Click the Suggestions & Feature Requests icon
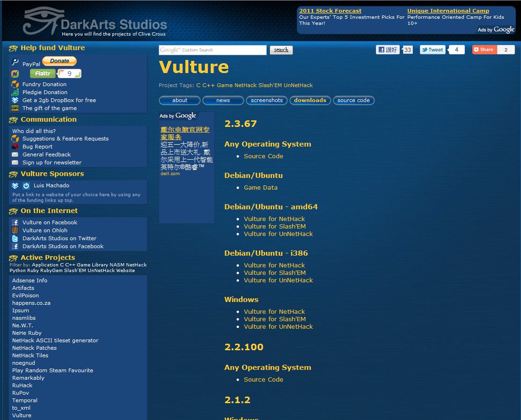The width and height of the screenshot is (521, 420). tap(15, 139)
